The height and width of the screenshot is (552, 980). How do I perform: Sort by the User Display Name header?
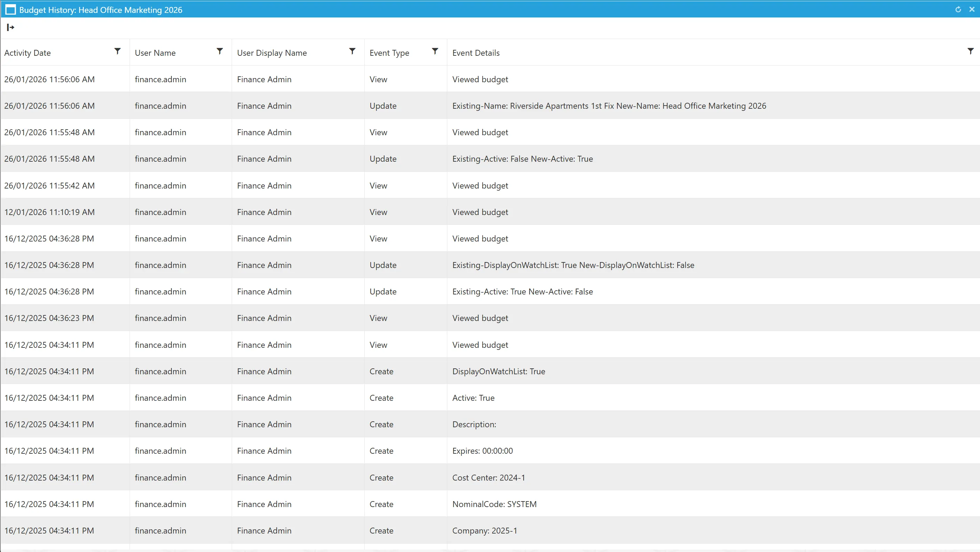(272, 53)
